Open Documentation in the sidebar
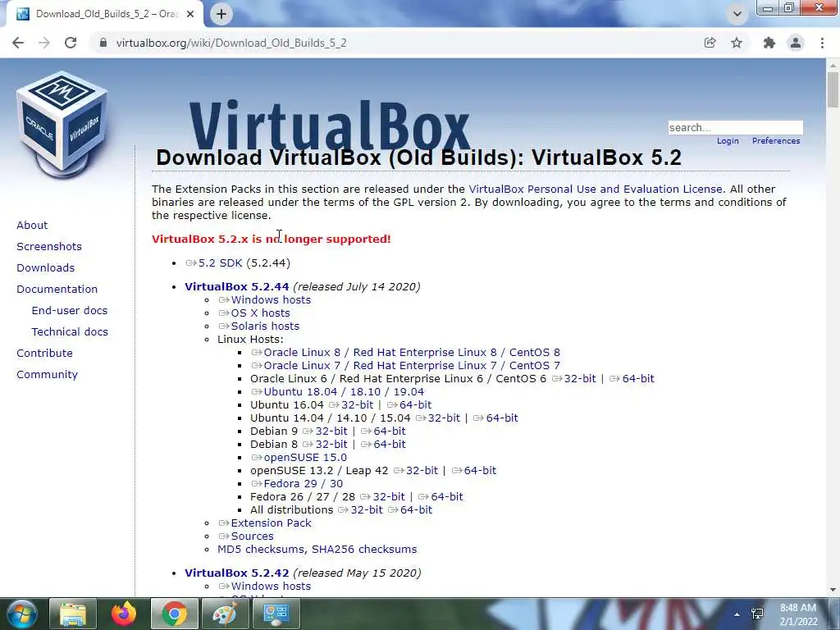 [57, 290]
